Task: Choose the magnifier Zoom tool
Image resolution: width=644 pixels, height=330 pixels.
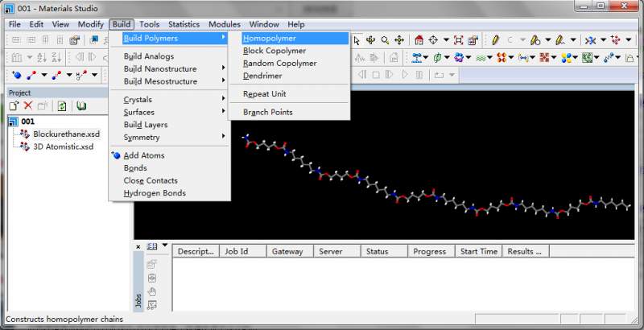Action: coord(385,39)
